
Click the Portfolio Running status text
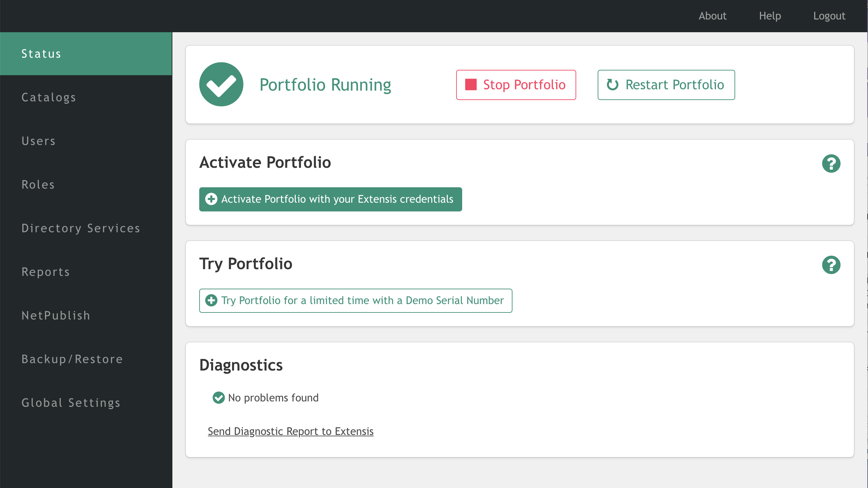tap(325, 85)
